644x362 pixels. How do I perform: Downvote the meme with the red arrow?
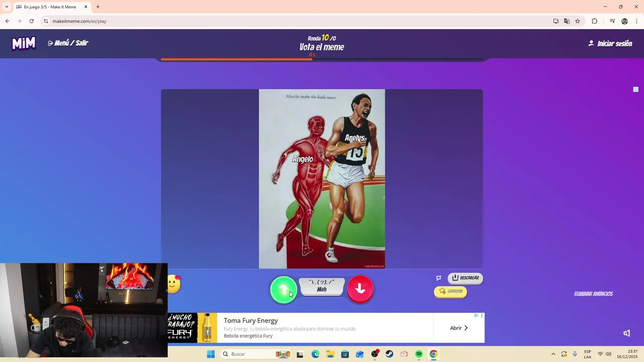[360, 289]
